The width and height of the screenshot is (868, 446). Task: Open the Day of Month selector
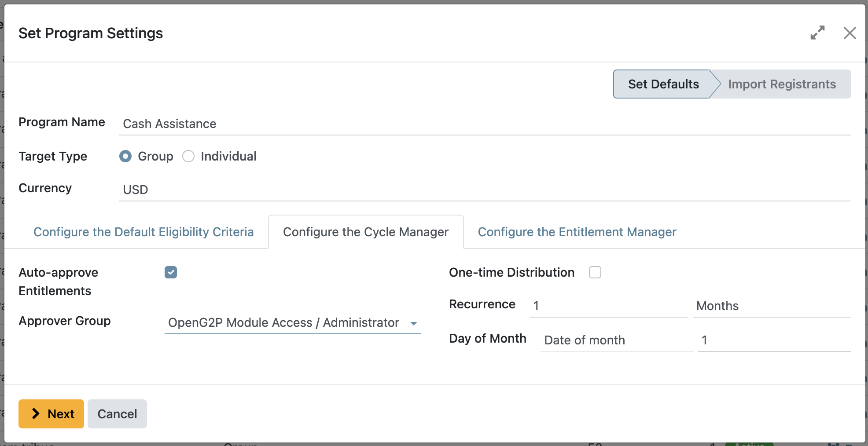pos(616,340)
